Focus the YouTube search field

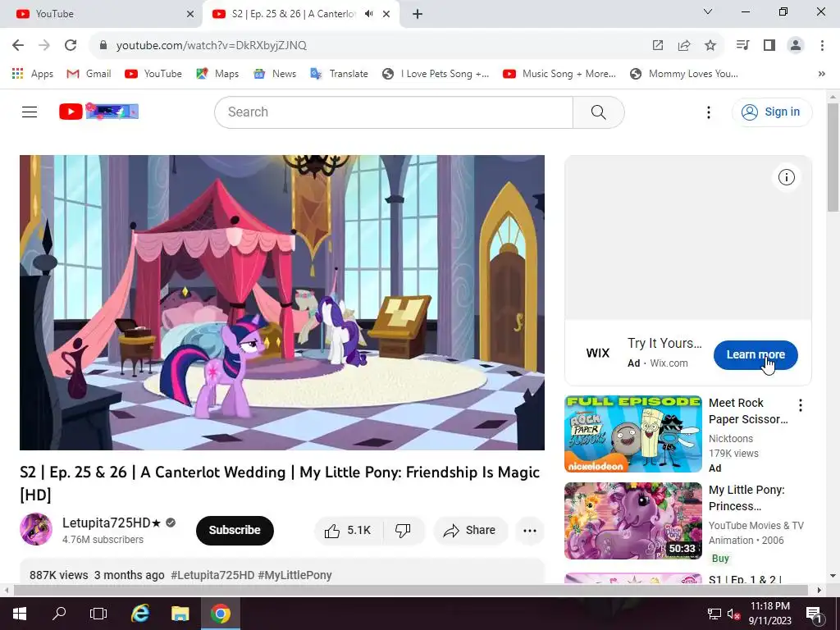coord(394,112)
